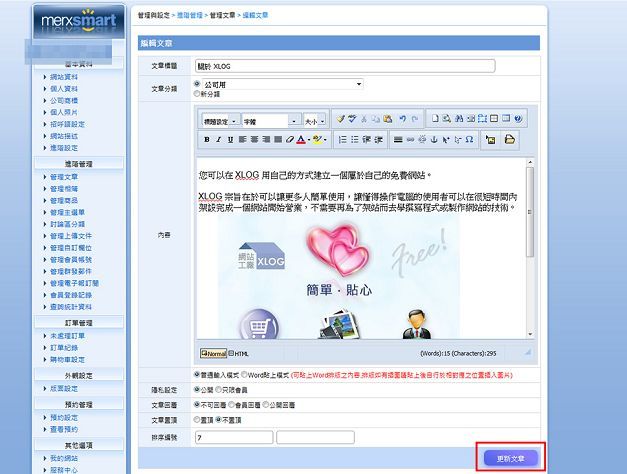Click the numbered list icon

point(343,140)
